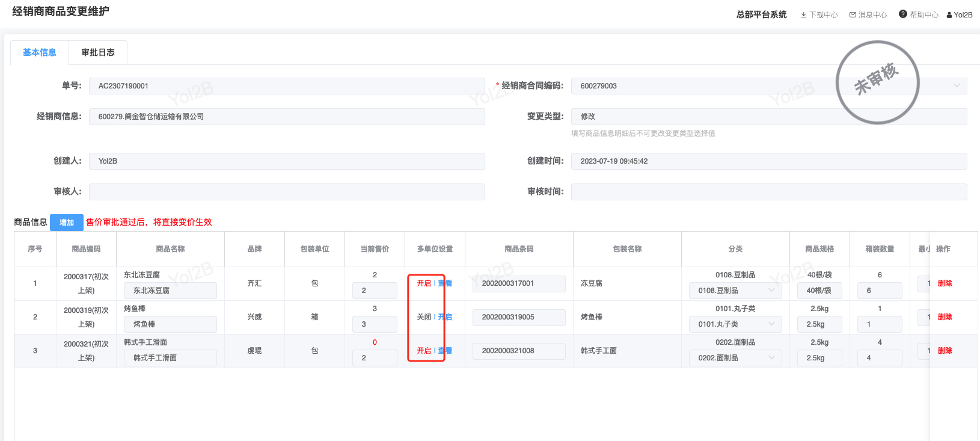980x441 pixels.
Task: Click barcode input 2002000319005
Action: pyautogui.click(x=519, y=317)
